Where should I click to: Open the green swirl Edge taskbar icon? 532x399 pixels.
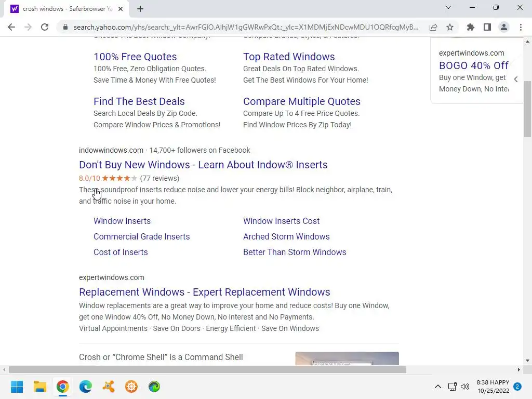click(x=154, y=387)
